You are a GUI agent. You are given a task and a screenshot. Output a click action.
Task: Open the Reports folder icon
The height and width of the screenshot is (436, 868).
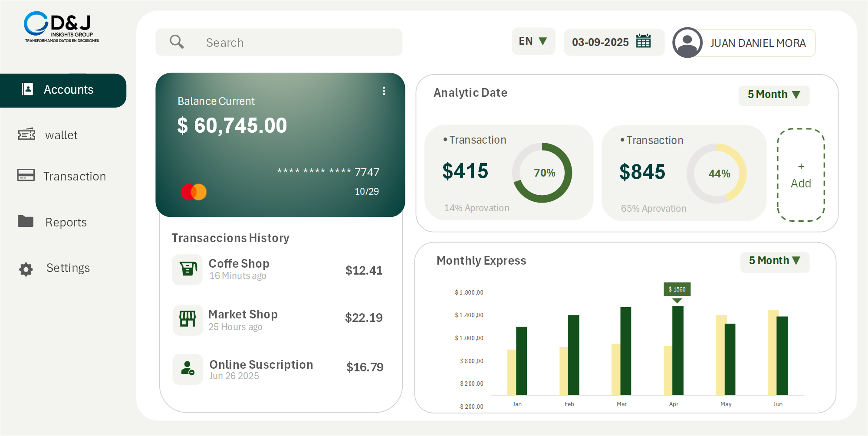pos(26,222)
